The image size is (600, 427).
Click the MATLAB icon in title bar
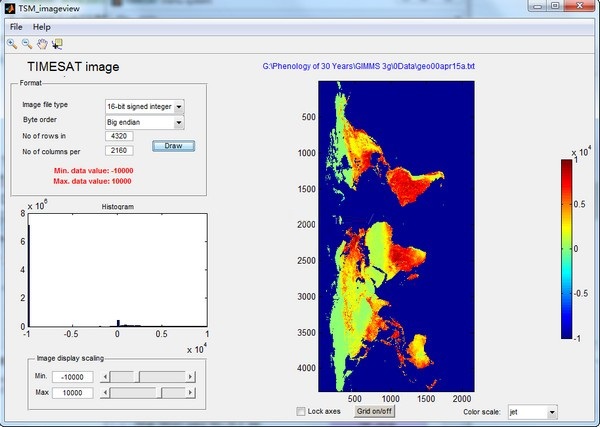(x=10, y=7)
